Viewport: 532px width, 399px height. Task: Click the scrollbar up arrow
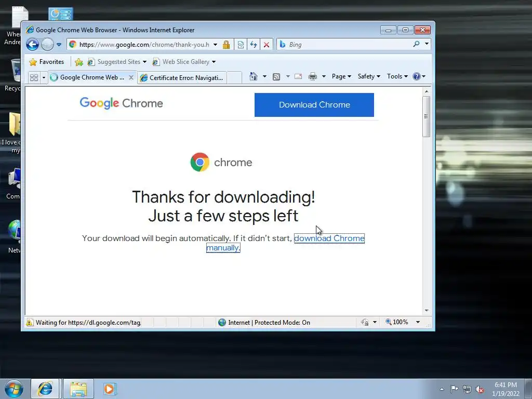point(427,91)
